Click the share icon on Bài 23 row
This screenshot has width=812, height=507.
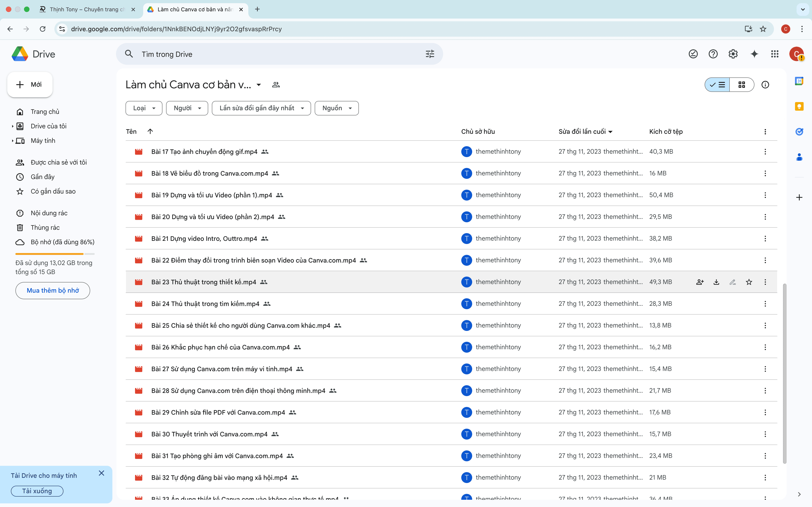[700, 282]
